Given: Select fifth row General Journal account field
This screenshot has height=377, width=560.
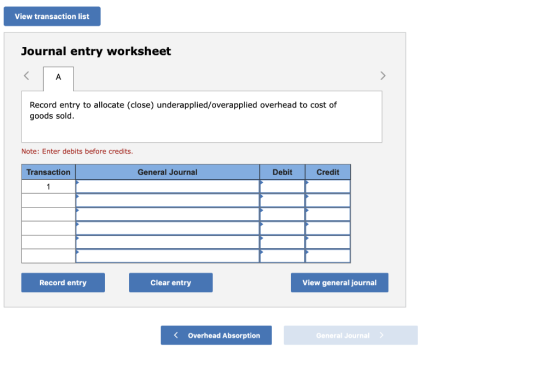Looking at the screenshot, I should (168, 242).
